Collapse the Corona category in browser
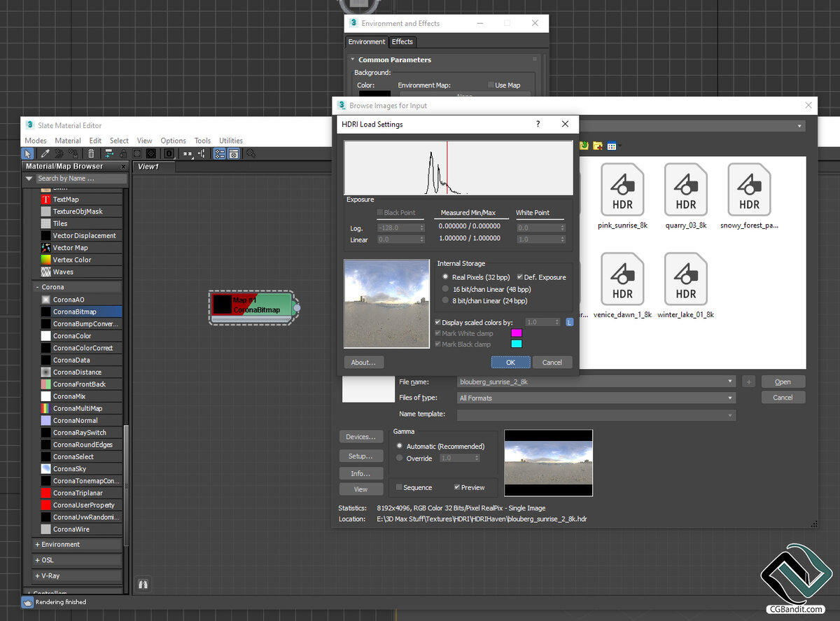Viewport: 840px width, 621px height. pyautogui.click(x=37, y=287)
